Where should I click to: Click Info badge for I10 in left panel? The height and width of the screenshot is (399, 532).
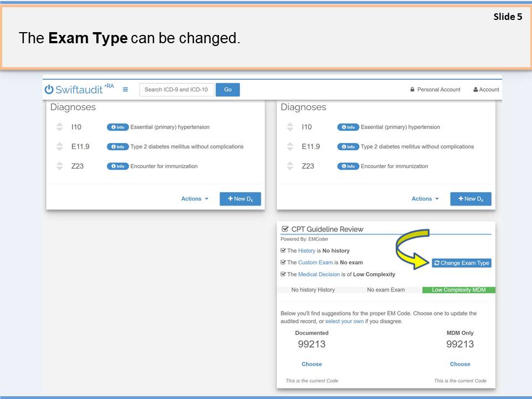(117, 127)
